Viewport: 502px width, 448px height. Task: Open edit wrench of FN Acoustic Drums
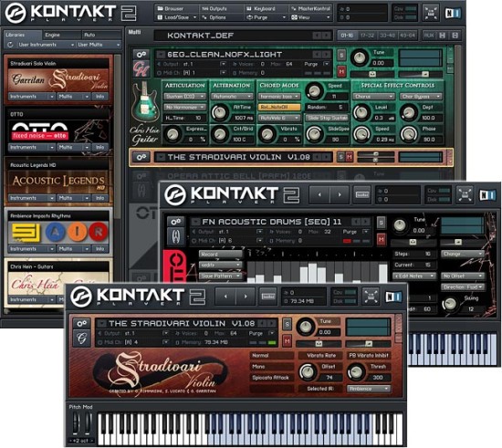(176, 222)
